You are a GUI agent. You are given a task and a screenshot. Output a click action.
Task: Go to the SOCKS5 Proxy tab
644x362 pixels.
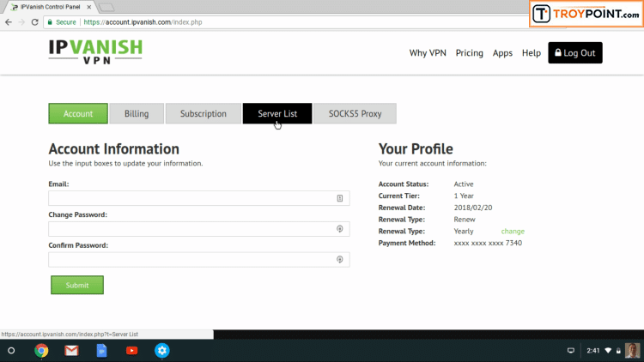pyautogui.click(x=355, y=113)
